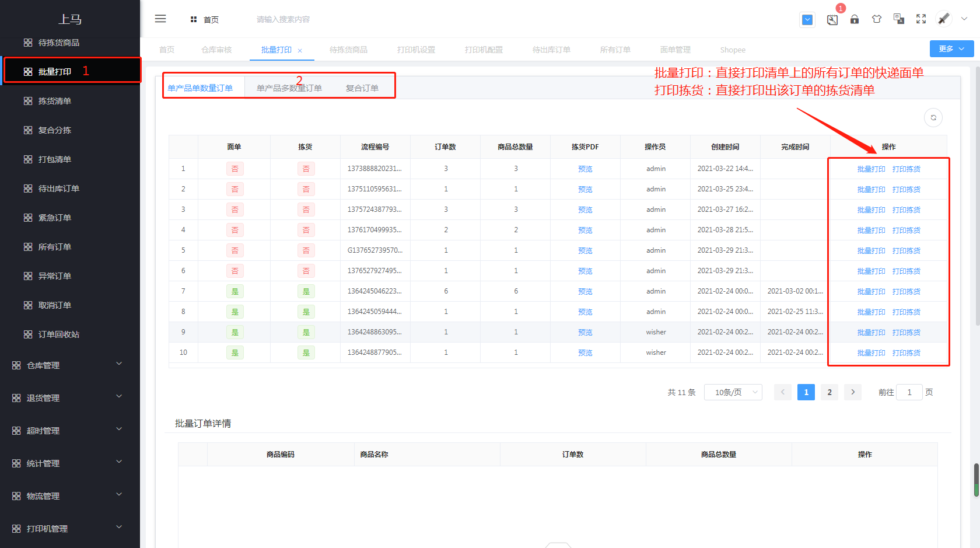Click the 前往 page number input field
Viewport: 980px width, 548px height.
click(909, 392)
